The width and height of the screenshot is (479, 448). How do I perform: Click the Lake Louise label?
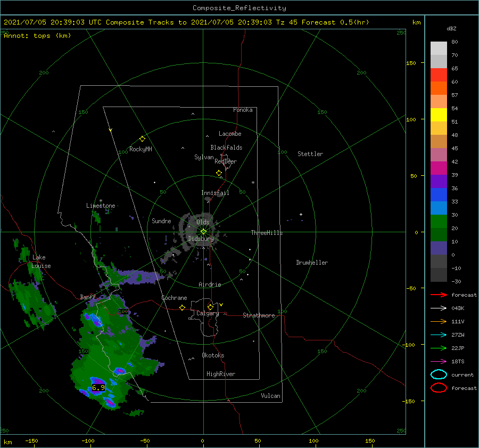(41, 262)
